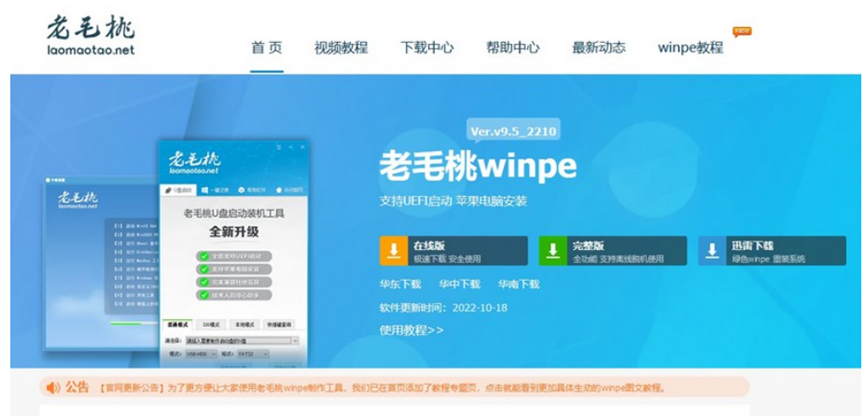Open the 首页 navigation tab
The height and width of the screenshot is (416, 865).
point(266,47)
